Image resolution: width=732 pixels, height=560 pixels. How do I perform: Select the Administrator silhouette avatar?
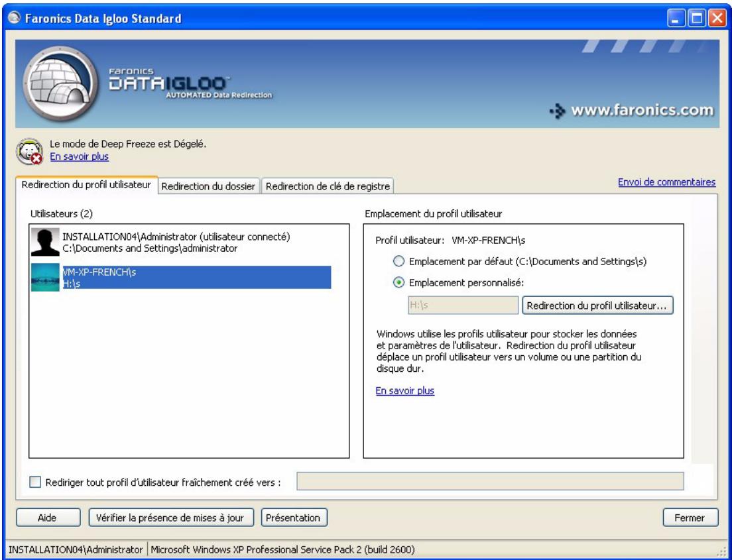point(45,242)
